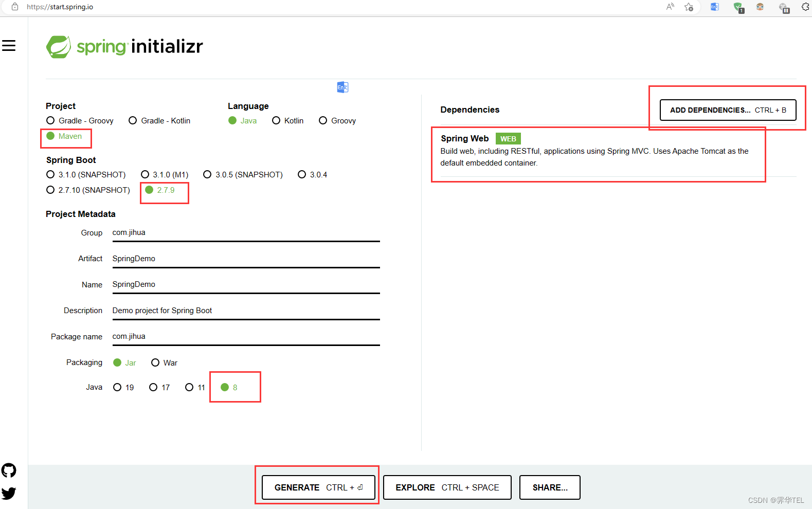
Task: Choose War packaging
Action: pyautogui.click(x=165, y=363)
